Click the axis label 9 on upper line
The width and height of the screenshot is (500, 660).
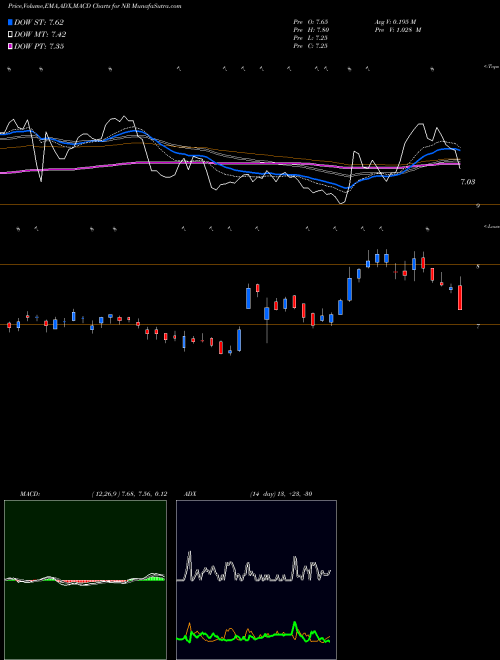(478, 206)
